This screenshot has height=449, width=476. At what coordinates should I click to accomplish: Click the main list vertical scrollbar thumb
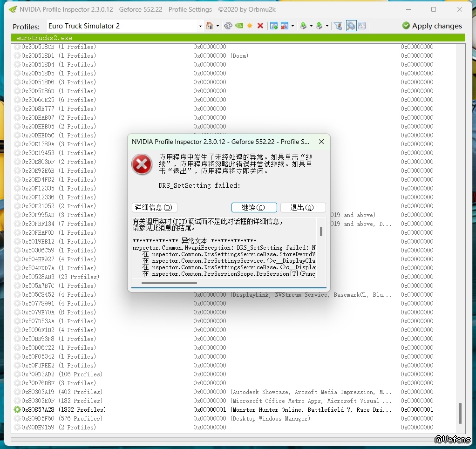click(460, 413)
